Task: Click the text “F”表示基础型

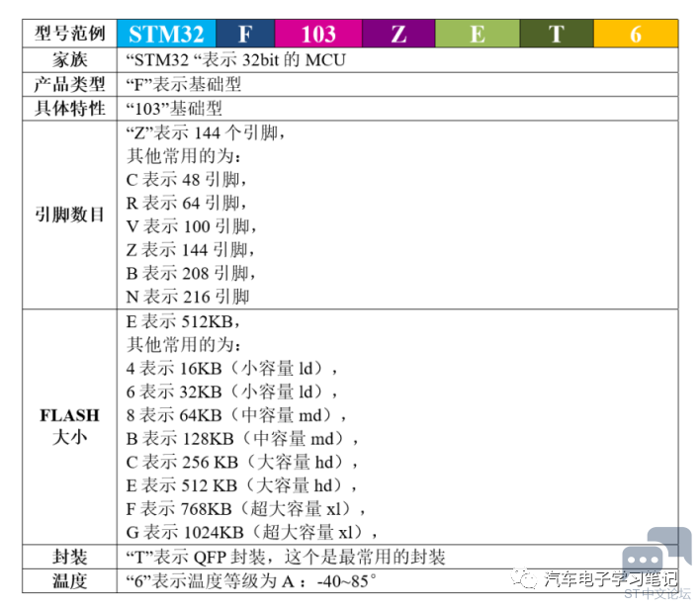Action: [184, 84]
